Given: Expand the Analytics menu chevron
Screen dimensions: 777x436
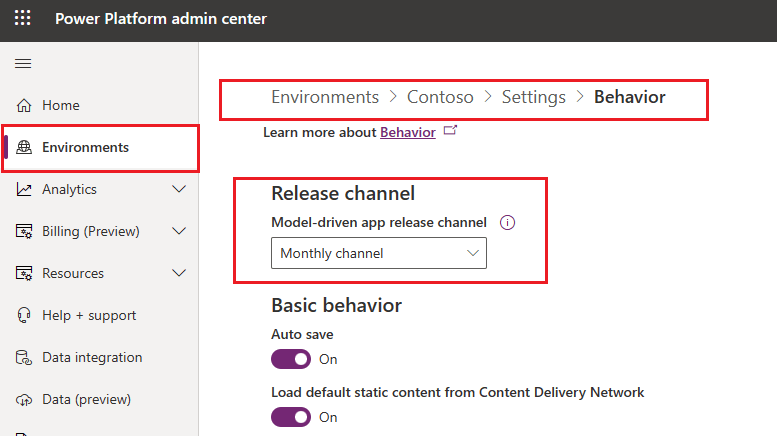Looking at the screenshot, I should point(179,189).
